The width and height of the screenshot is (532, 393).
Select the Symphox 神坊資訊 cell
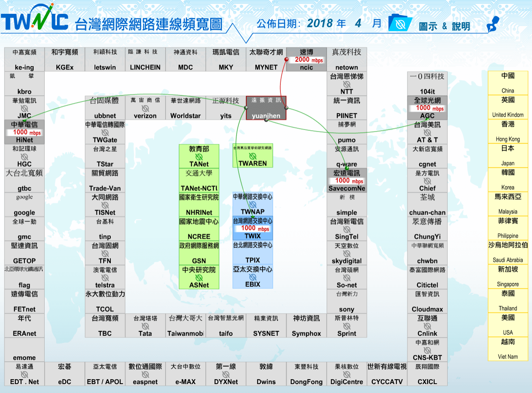click(306, 326)
